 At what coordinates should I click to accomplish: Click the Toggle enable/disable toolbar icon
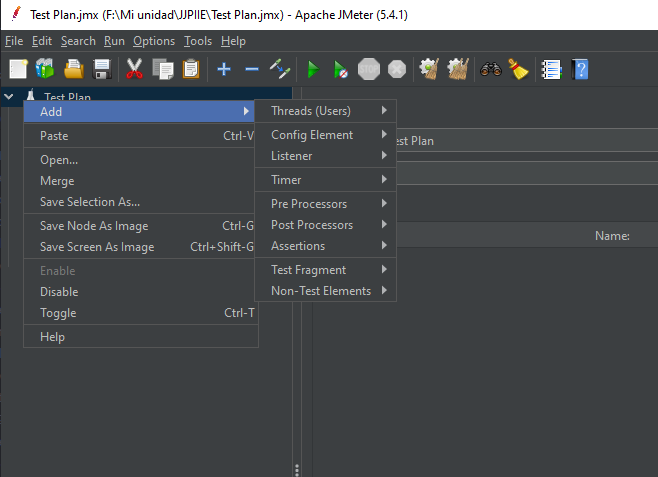click(279, 69)
